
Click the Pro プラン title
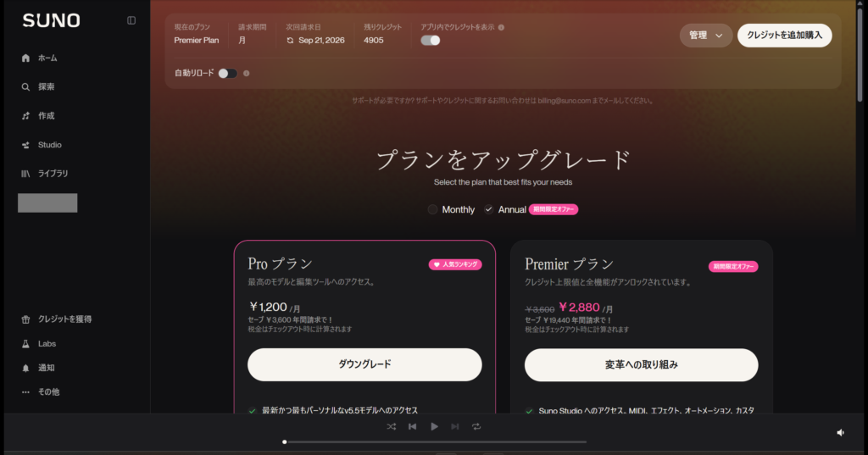280,264
